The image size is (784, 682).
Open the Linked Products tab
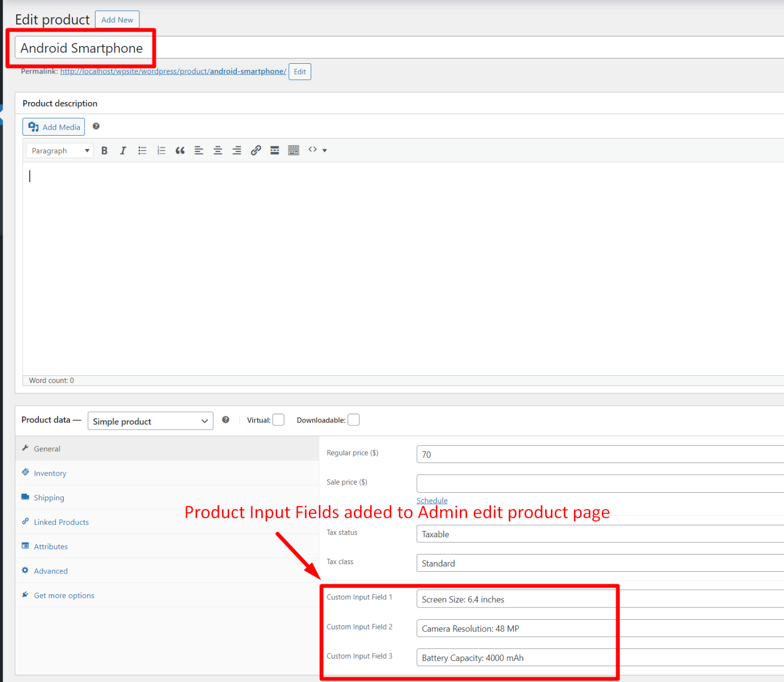click(61, 522)
